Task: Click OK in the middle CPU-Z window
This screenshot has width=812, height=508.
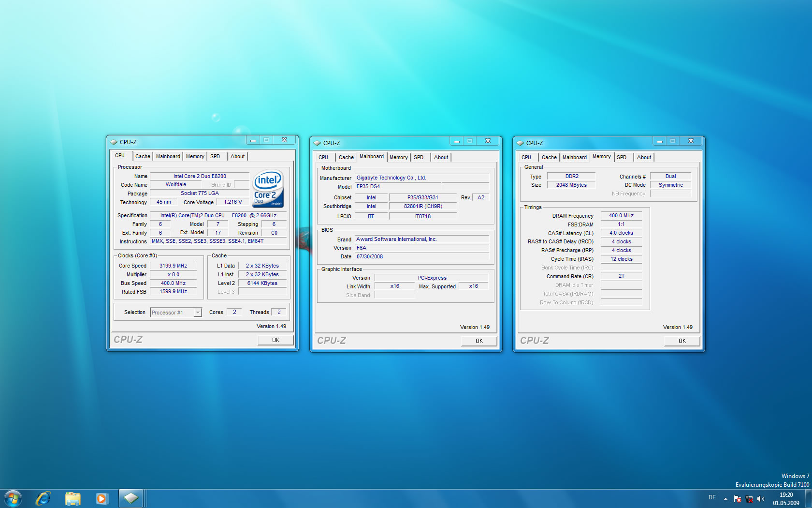Action: pyautogui.click(x=479, y=341)
